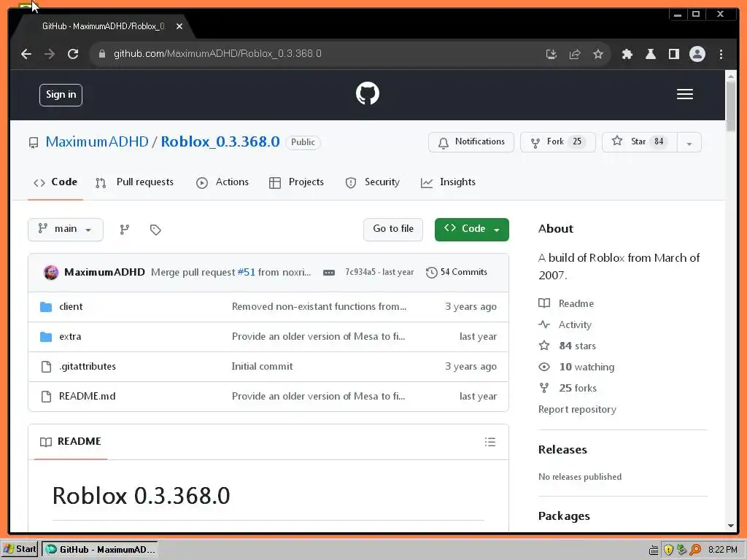Click the README.md file icon
This screenshot has height=560, width=747.
coord(46,396)
